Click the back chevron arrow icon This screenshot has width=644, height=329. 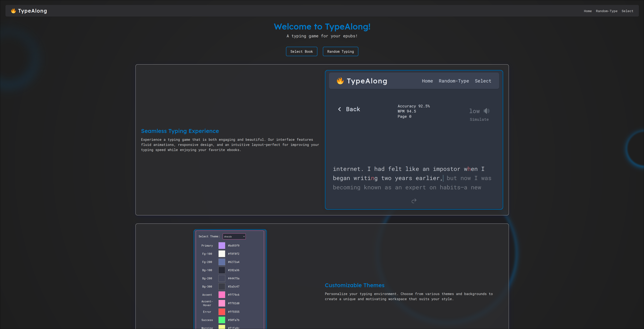tap(339, 109)
